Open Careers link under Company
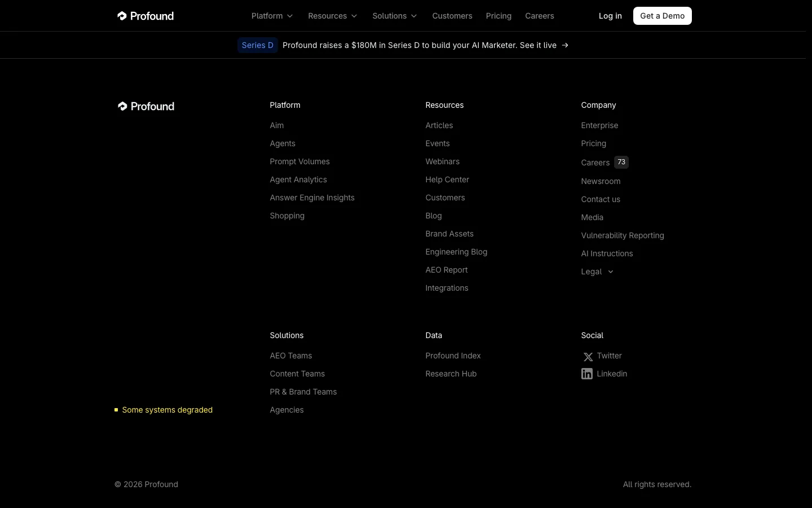The image size is (812, 508). click(x=595, y=163)
